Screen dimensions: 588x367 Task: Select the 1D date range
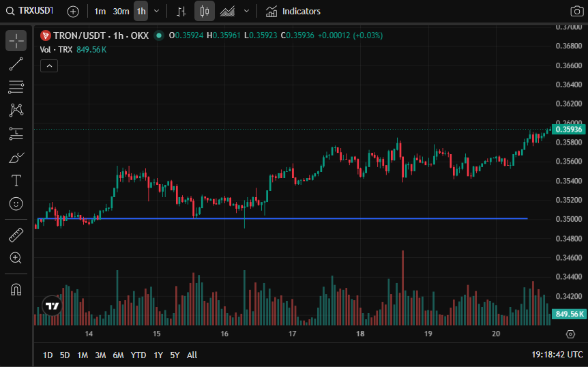[x=48, y=355]
